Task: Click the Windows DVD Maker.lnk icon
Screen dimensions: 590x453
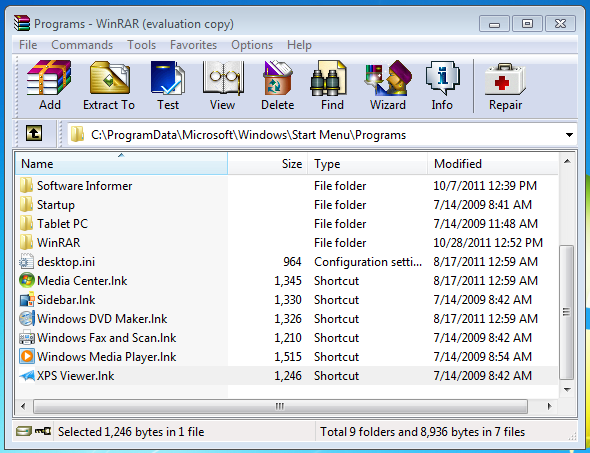Action: (x=27, y=319)
